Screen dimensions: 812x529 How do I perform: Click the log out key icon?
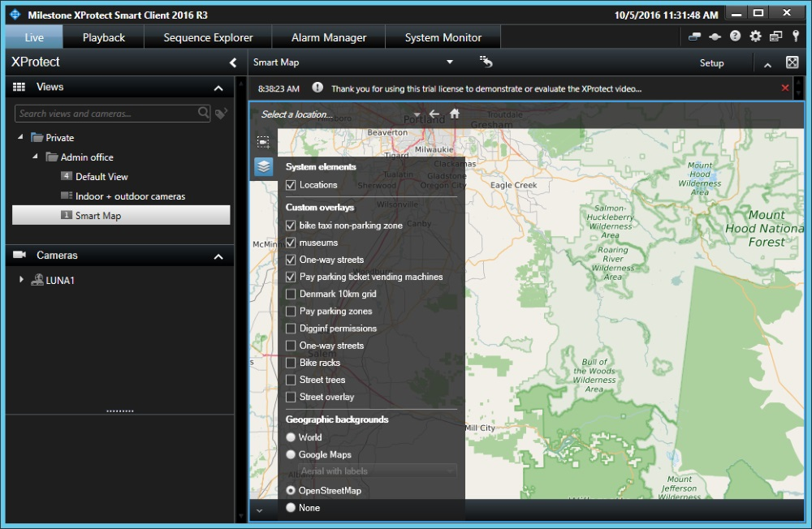[797, 36]
